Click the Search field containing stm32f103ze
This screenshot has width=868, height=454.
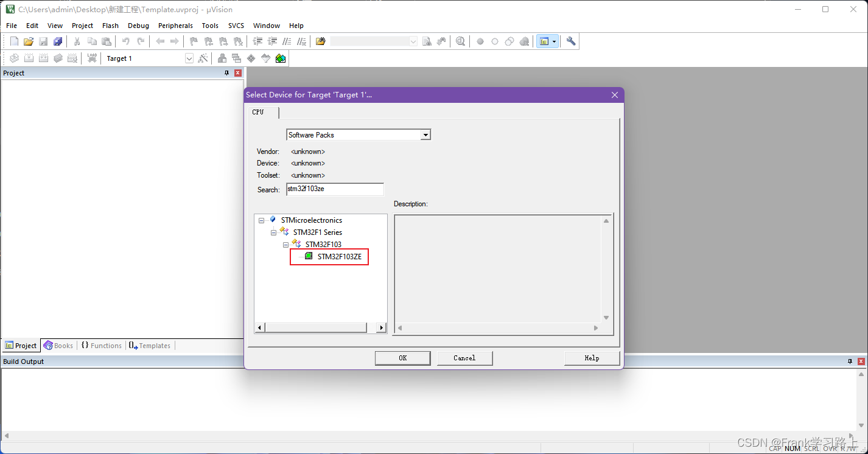[335, 189]
